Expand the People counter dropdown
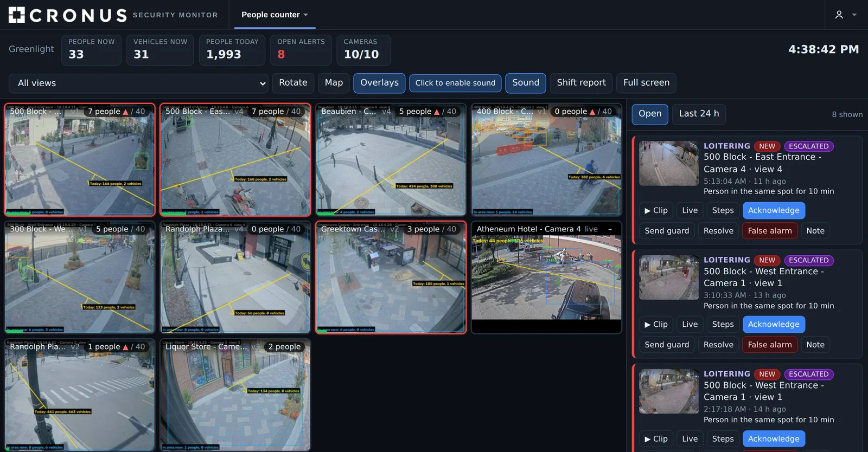Screen dimensions: 868x452 pyautogui.click(x=275, y=15)
